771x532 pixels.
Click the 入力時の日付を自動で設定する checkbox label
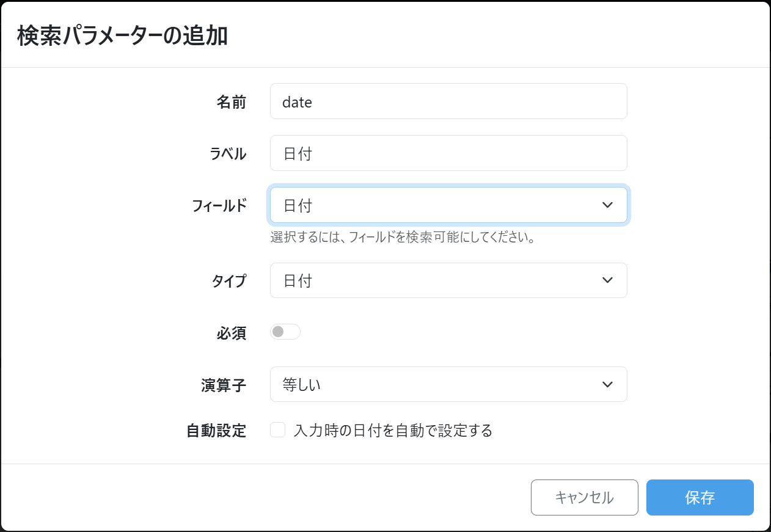pyautogui.click(x=393, y=431)
